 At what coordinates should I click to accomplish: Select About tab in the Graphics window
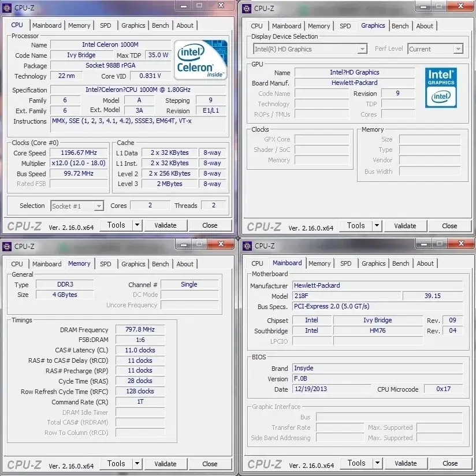pos(425,26)
